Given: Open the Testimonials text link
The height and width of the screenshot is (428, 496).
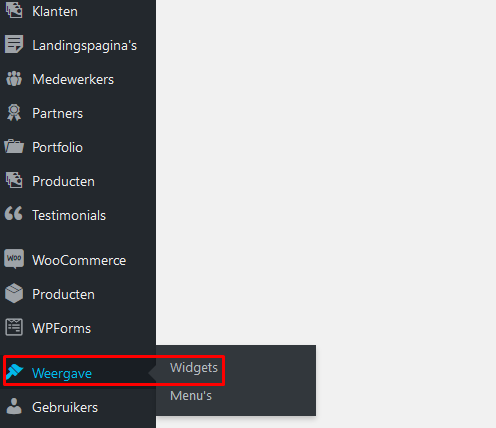Looking at the screenshot, I should [69, 215].
